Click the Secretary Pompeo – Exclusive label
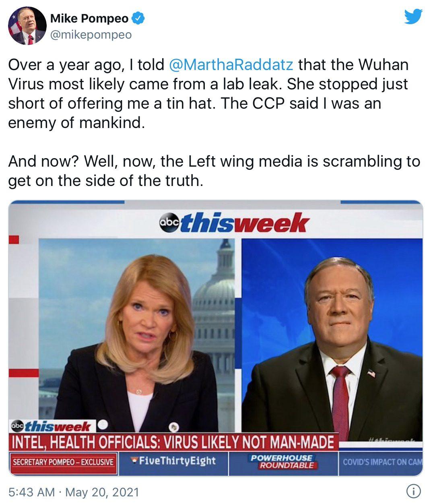The width and height of the screenshot is (433, 504). [x=63, y=462]
